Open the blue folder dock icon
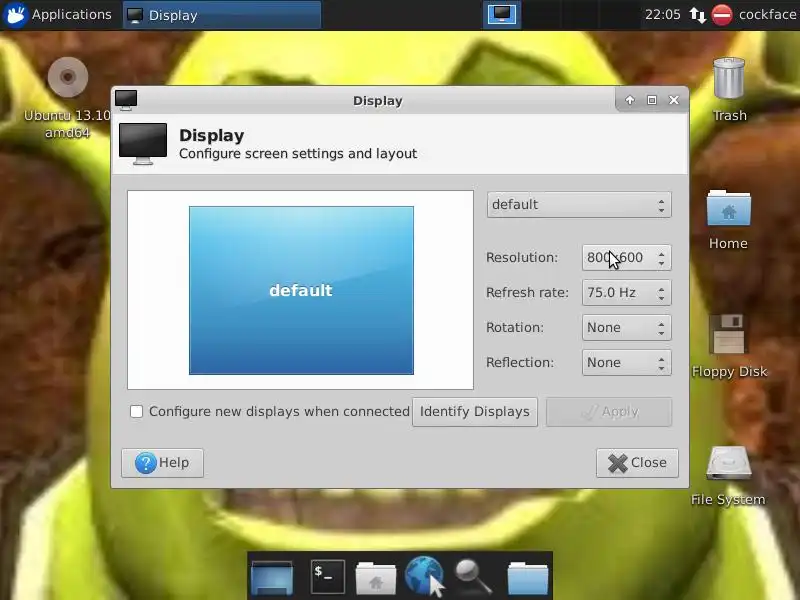 pyautogui.click(x=528, y=578)
